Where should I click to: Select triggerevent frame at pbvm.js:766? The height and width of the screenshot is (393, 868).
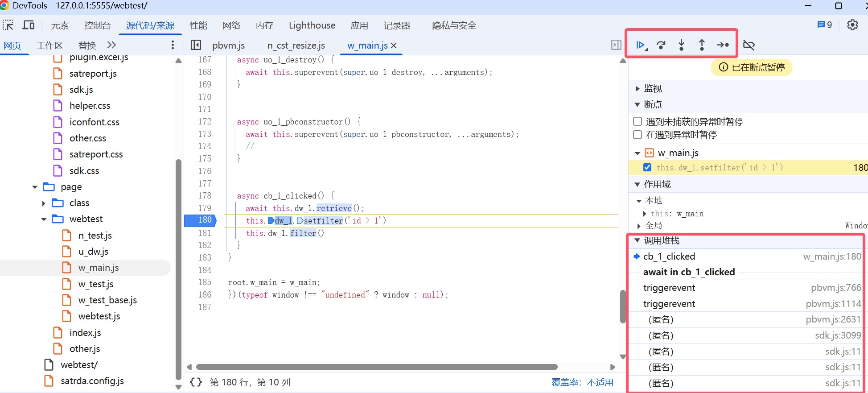[x=669, y=288]
